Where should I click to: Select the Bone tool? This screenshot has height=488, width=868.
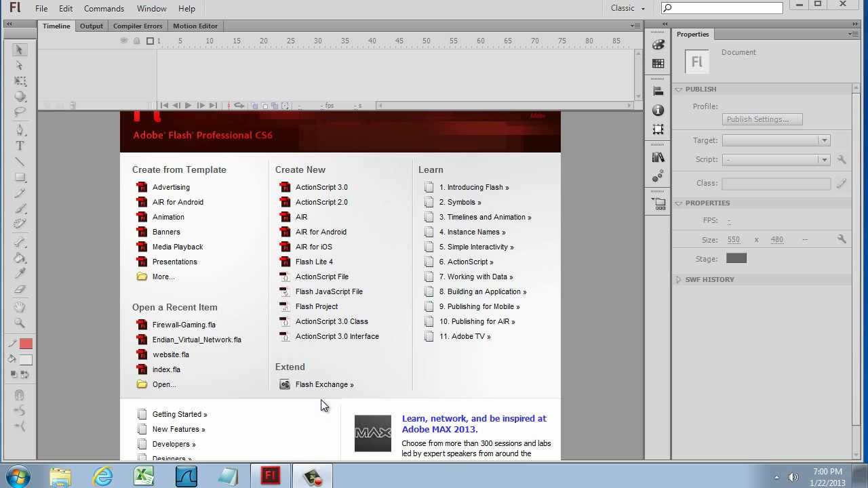pos(20,242)
